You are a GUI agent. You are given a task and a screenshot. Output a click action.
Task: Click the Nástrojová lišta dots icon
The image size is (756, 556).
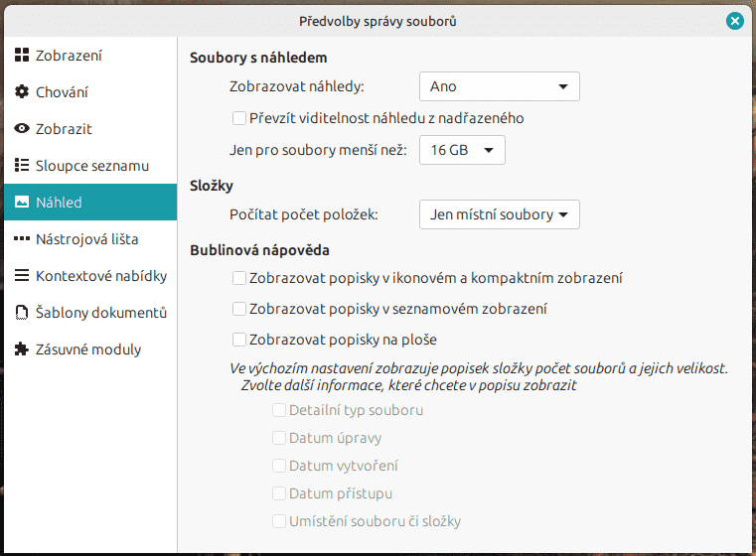click(22, 239)
